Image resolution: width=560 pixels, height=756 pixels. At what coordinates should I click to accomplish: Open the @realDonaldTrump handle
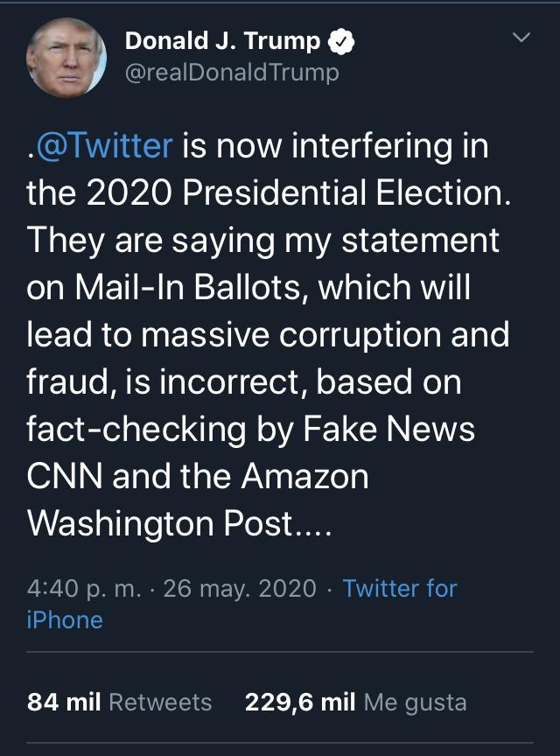click(232, 73)
